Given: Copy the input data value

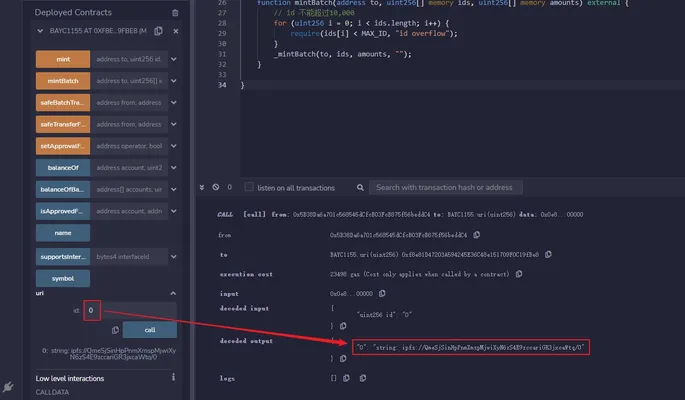Looking at the screenshot, I should (382, 293).
